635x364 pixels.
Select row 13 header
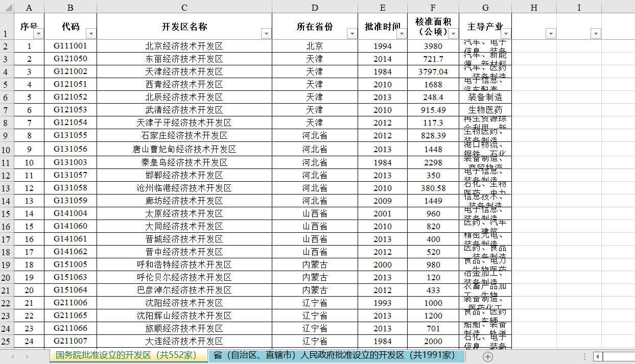(x=7, y=188)
